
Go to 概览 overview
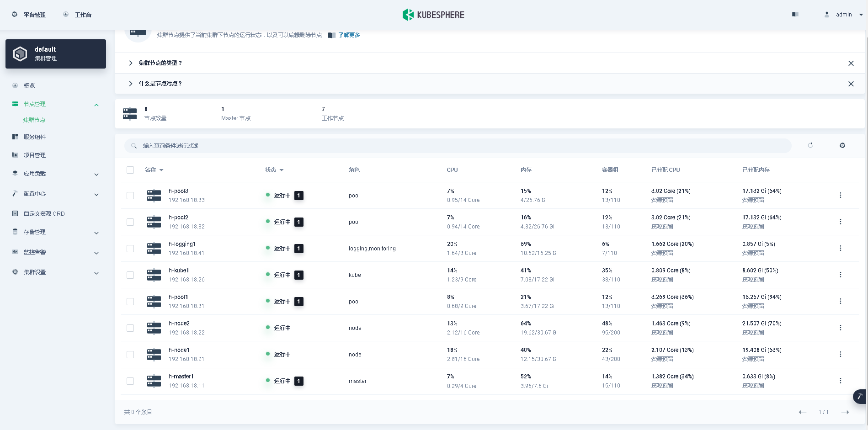pyautogui.click(x=29, y=85)
